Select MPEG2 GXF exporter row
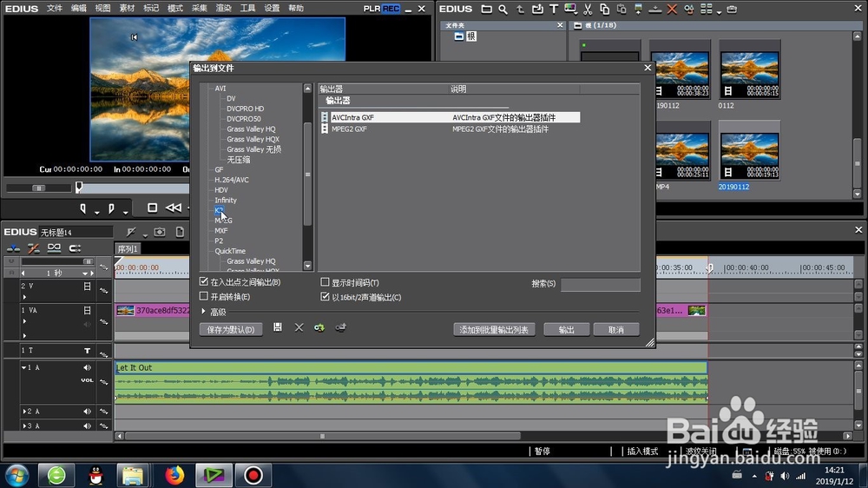 pos(450,129)
